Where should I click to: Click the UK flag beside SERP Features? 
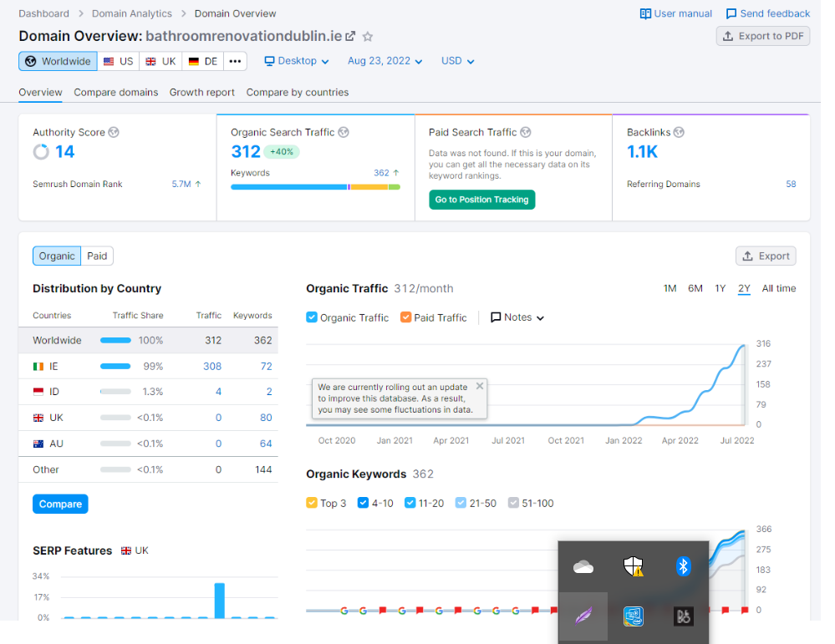(x=125, y=550)
